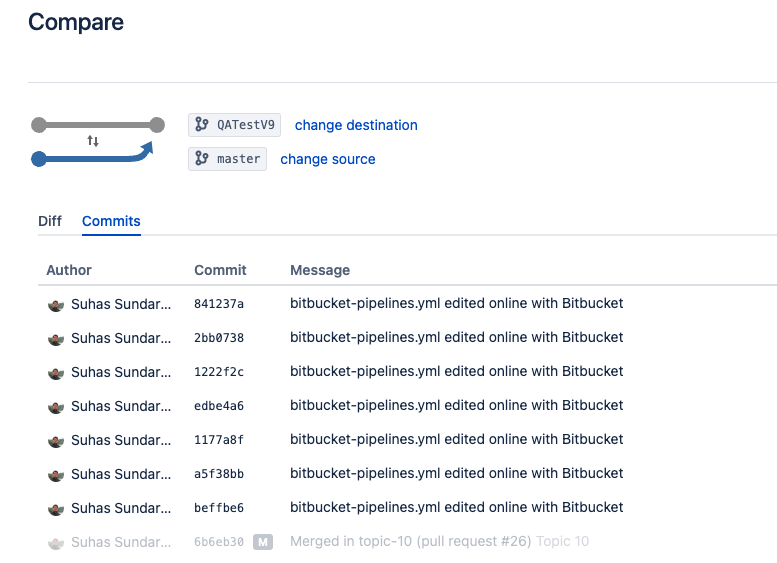Click the change source link
The width and height of the screenshot is (777, 563).
point(328,159)
